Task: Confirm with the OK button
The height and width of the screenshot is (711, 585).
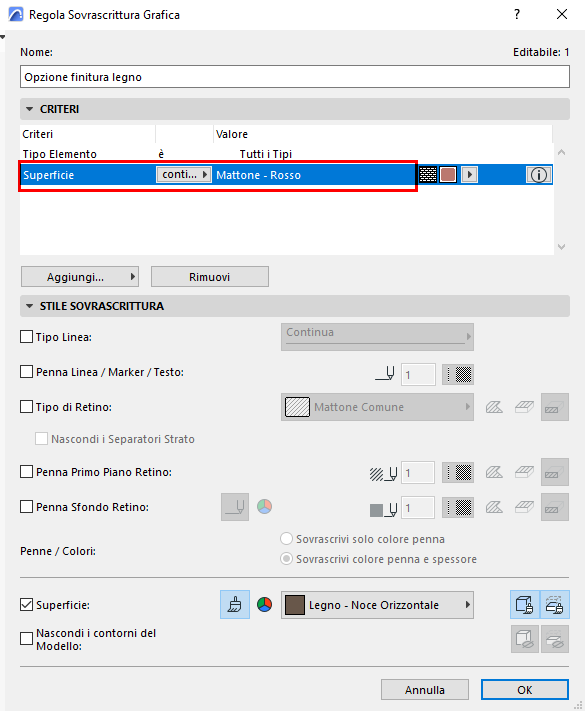Action: [525, 690]
